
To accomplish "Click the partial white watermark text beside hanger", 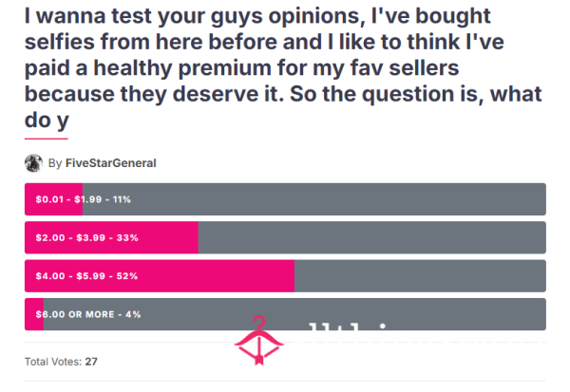I will point(349,327).
